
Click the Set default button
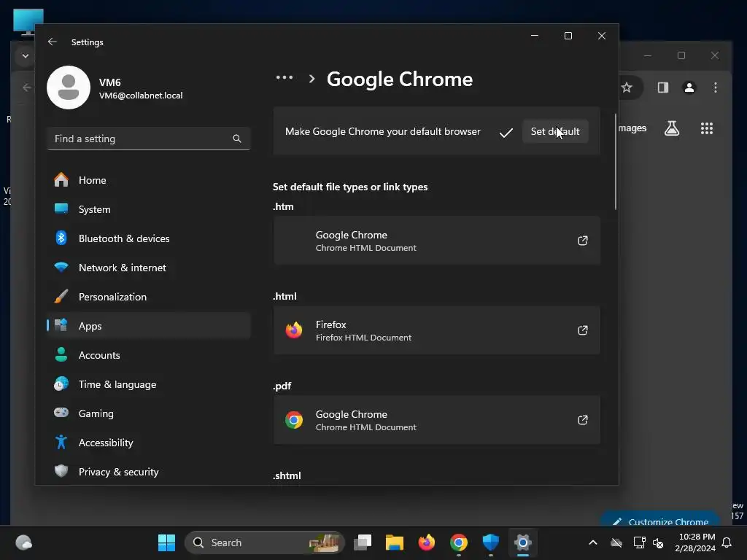(x=555, y=131)
